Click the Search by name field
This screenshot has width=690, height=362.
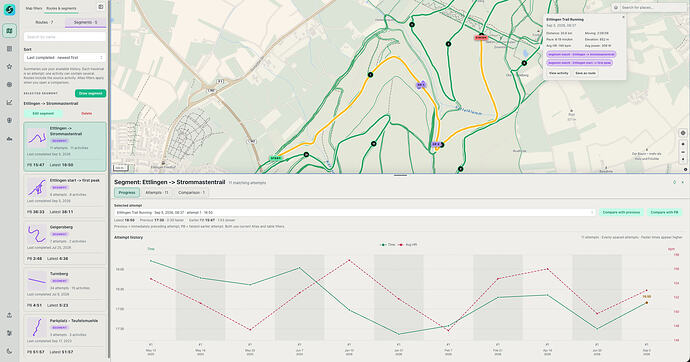point(65,37)
